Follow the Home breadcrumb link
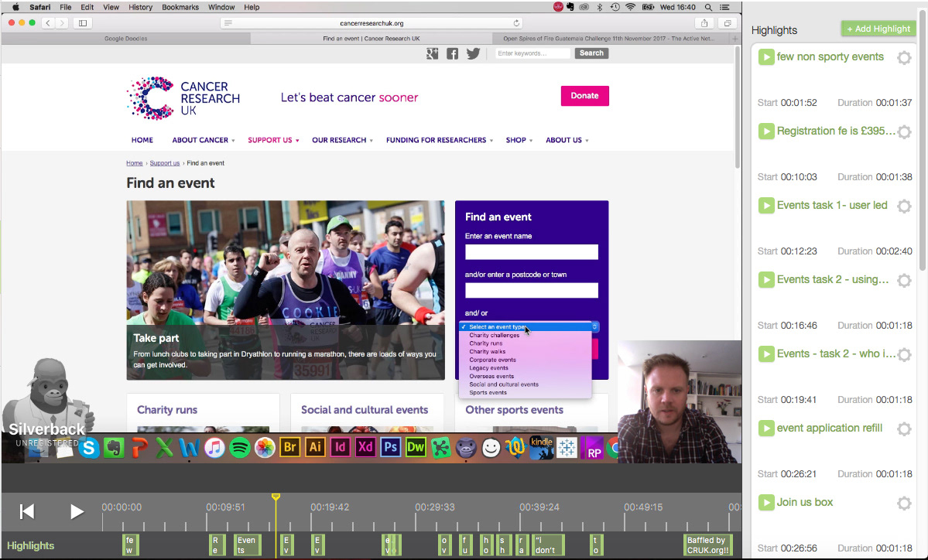The height and width of the screenshot is (560, 928). 135,163
